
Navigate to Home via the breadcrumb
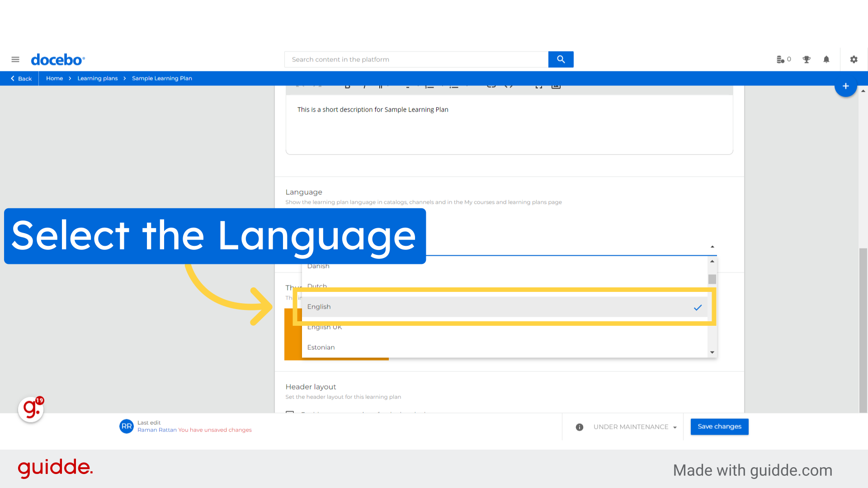[54, 78]
